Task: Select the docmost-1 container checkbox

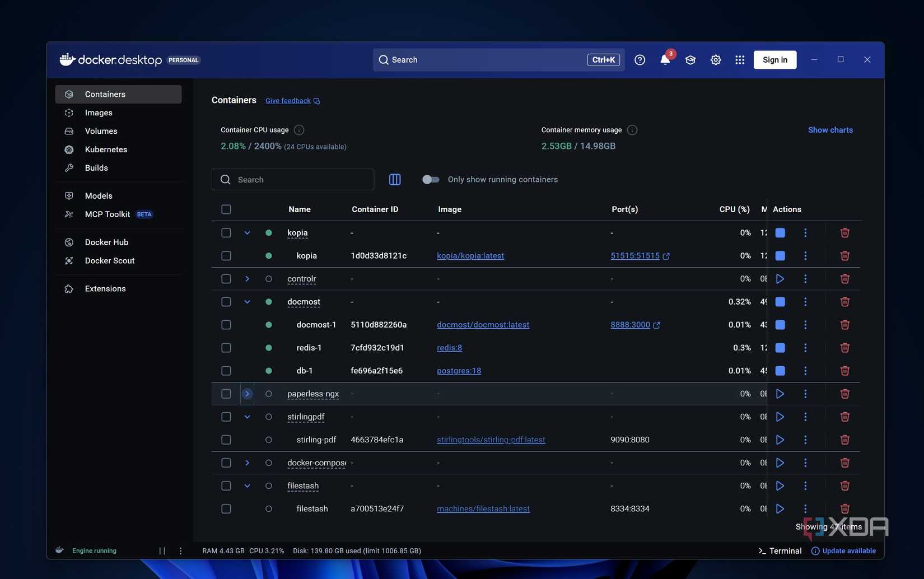Action: [x=226, y=325]
